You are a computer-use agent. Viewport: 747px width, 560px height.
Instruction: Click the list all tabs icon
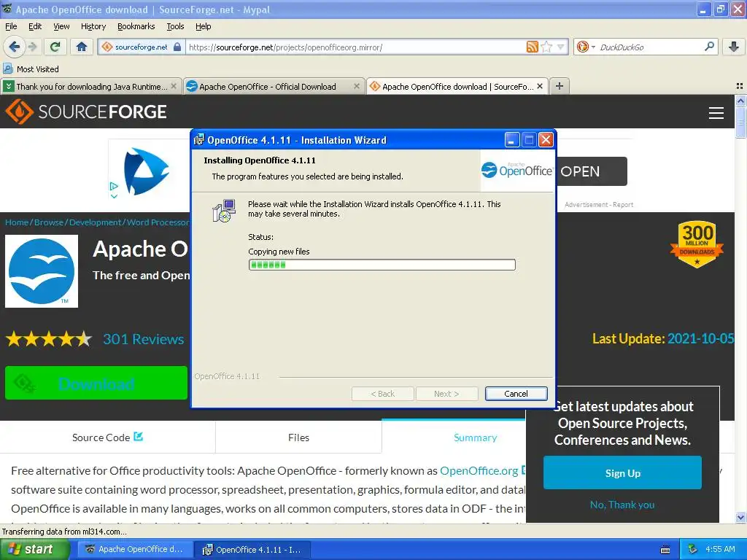[740, 86]
